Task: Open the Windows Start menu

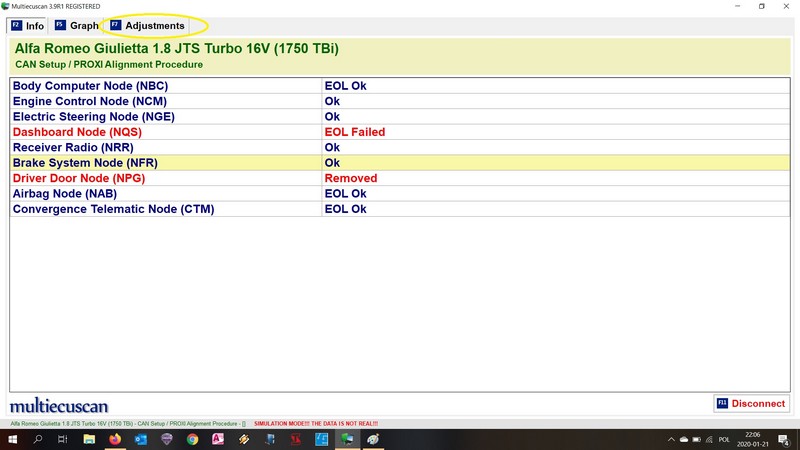Action: click(12, 439)
